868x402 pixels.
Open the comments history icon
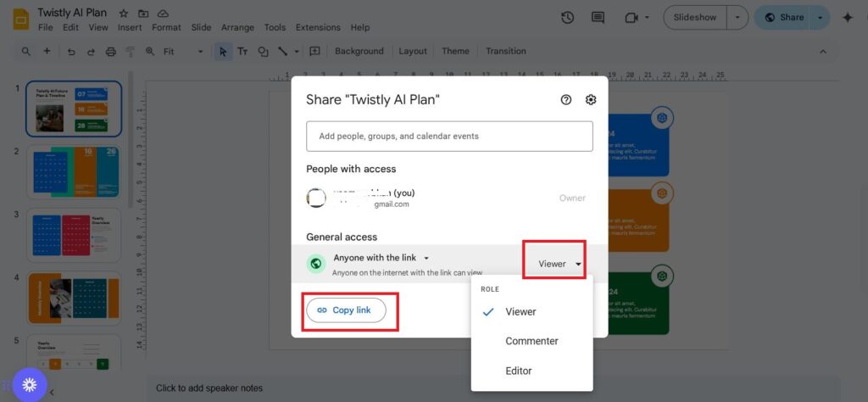[x=598, y=18]
